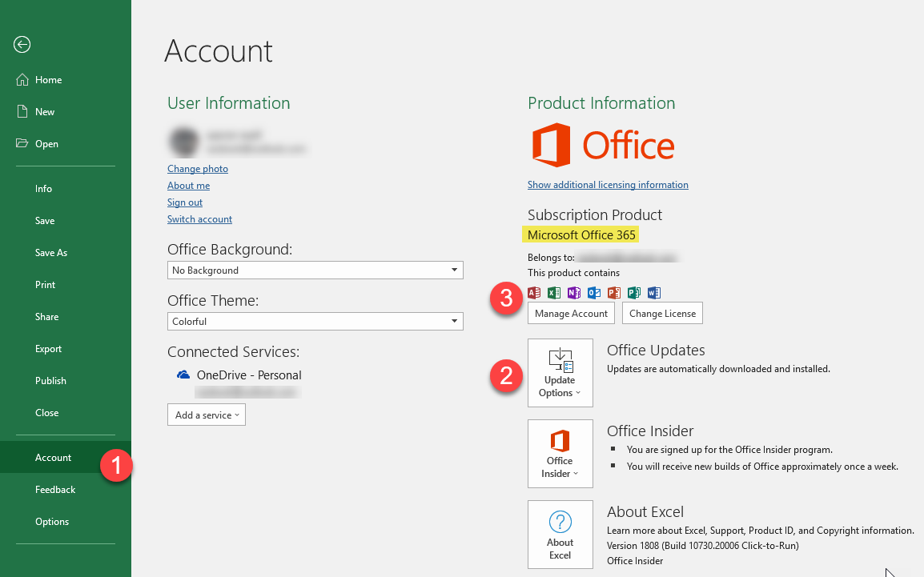Click the Manage Account button
The width and height of the screenshot is (924, 577).
(571, 313)
